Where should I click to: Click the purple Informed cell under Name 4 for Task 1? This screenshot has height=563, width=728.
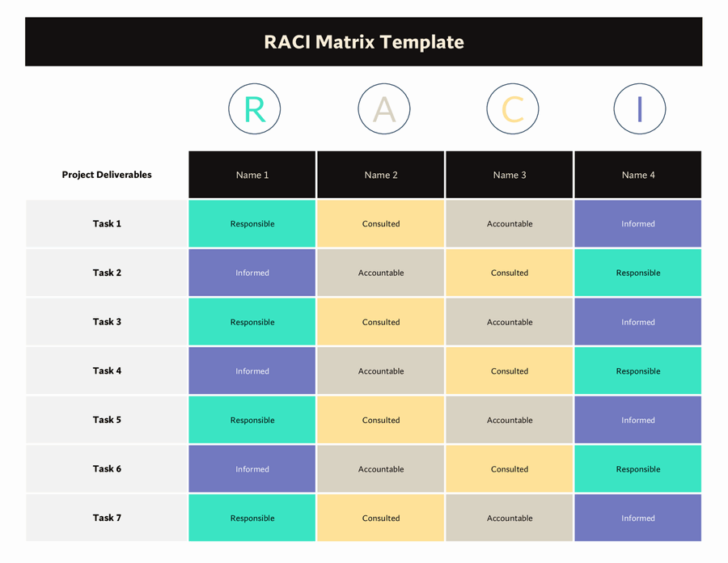coord(637,223)
